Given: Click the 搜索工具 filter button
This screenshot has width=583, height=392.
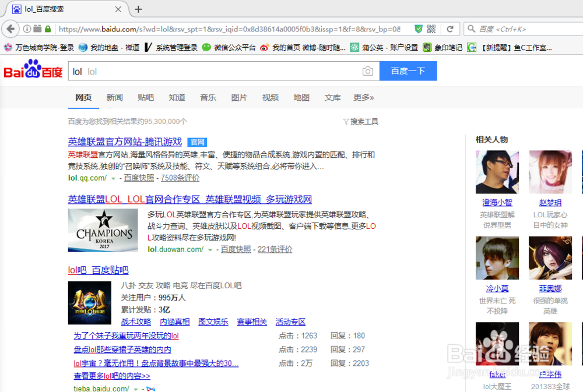Looking at the screenshot, I should [x=361, y=122].
